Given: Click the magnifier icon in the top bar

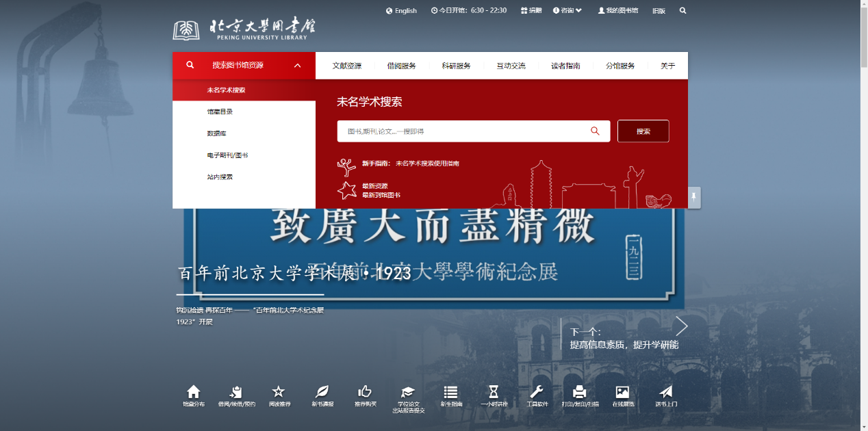Looking at the screenshot, I should pos(682,10).
